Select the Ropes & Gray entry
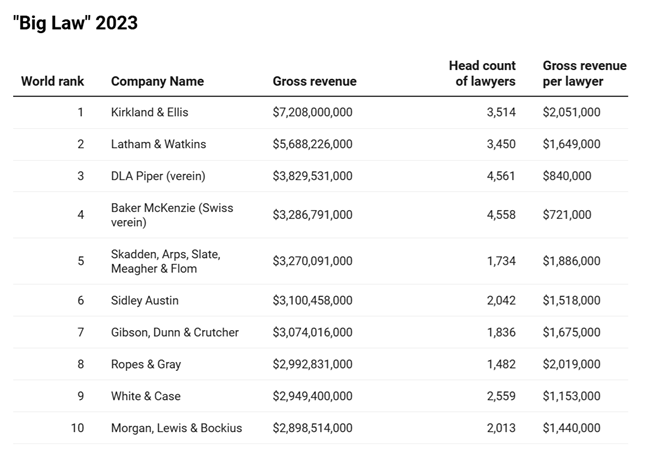This screenshot has width=650, height=449. tap(146, 364)
